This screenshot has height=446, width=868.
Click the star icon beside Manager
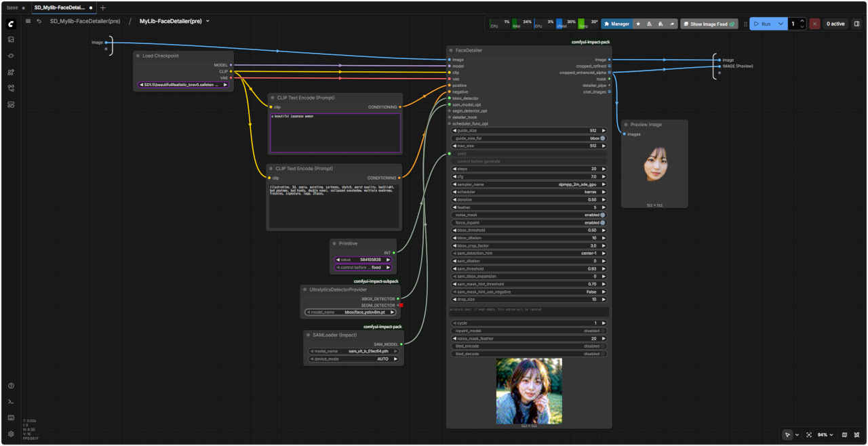(x=638, y=24)
